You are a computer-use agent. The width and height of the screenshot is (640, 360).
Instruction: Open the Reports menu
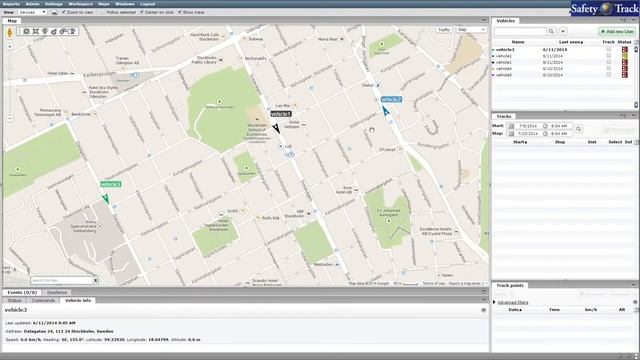point(11,4)
